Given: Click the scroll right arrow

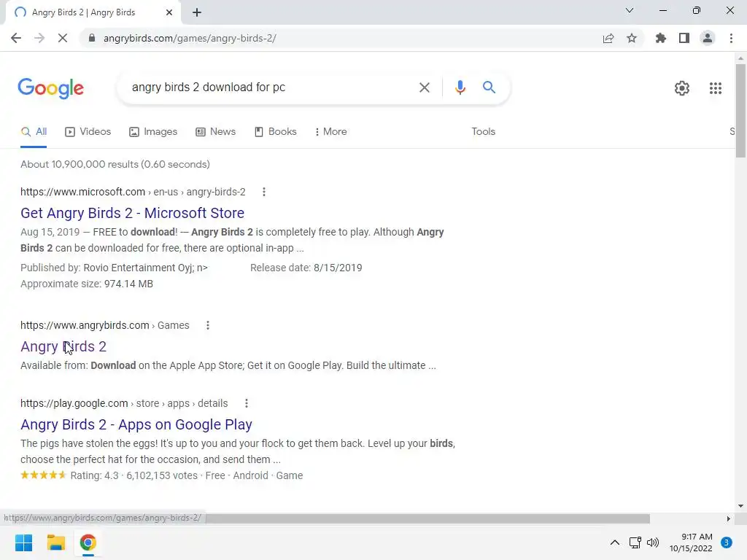Looking at the screenshot, I should click(x=728, y=518).
